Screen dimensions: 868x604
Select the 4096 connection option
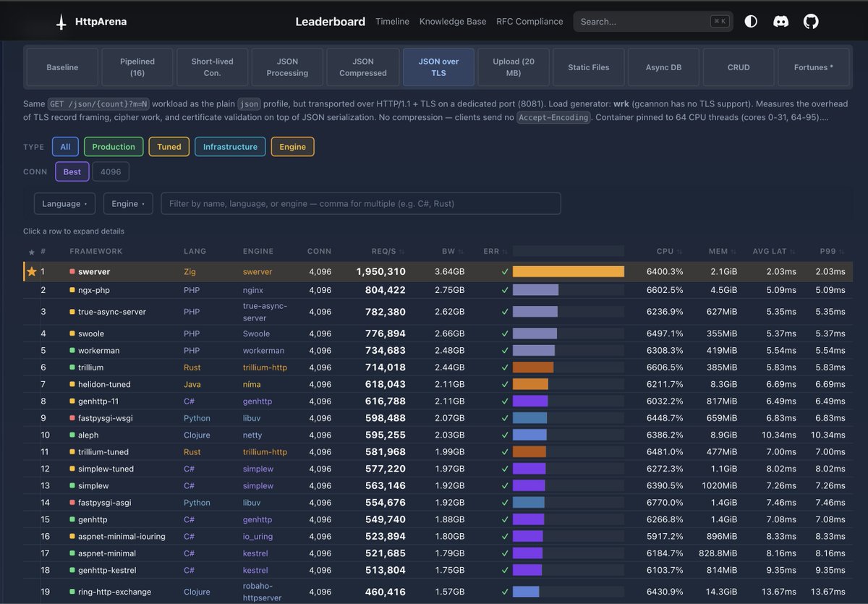coord(111,172)
